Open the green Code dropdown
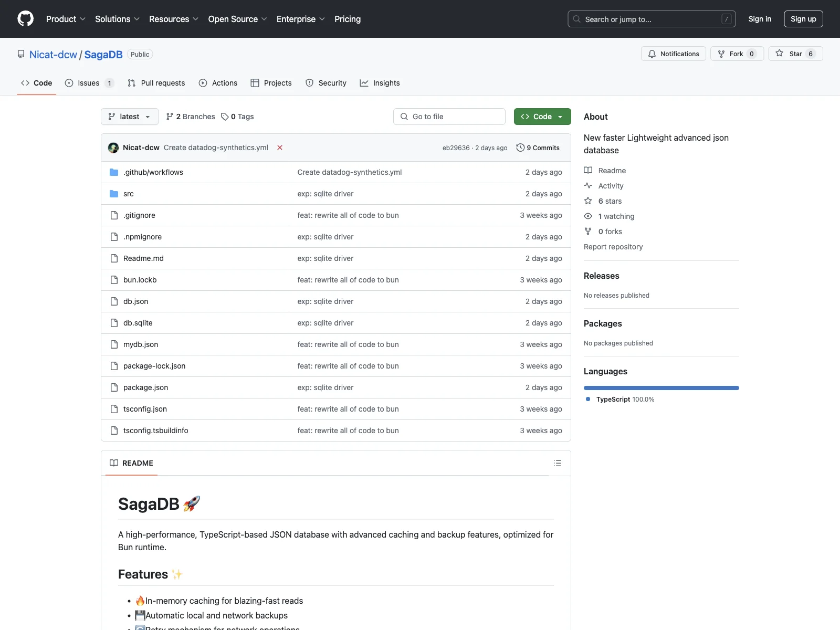Viewport: 840px width, 630px height. coord(542,117)
